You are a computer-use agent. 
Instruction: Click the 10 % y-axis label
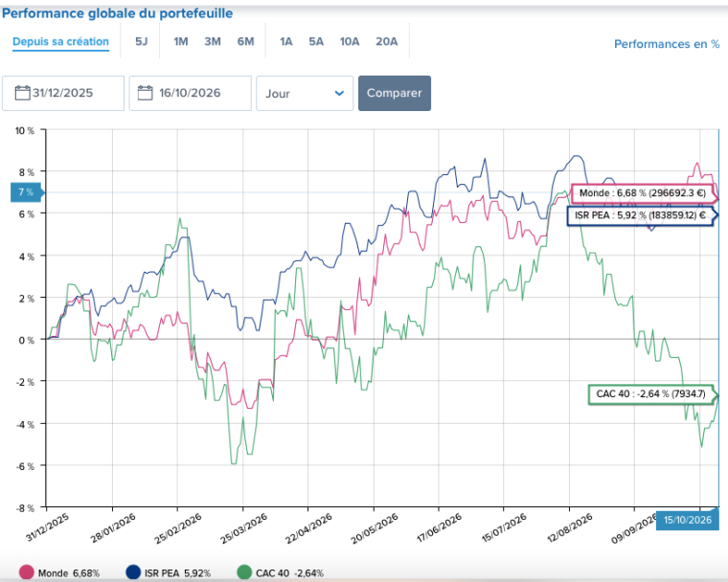coord(25,130)
